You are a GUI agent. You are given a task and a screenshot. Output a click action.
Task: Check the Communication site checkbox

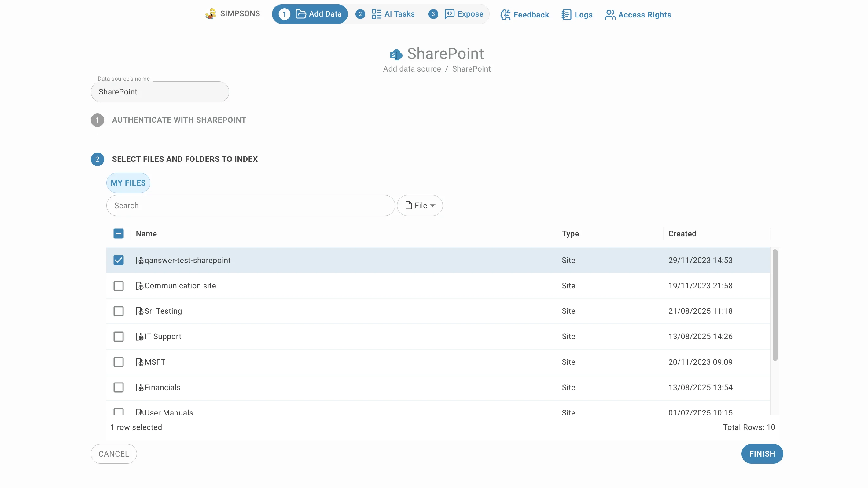click(119, 286)
